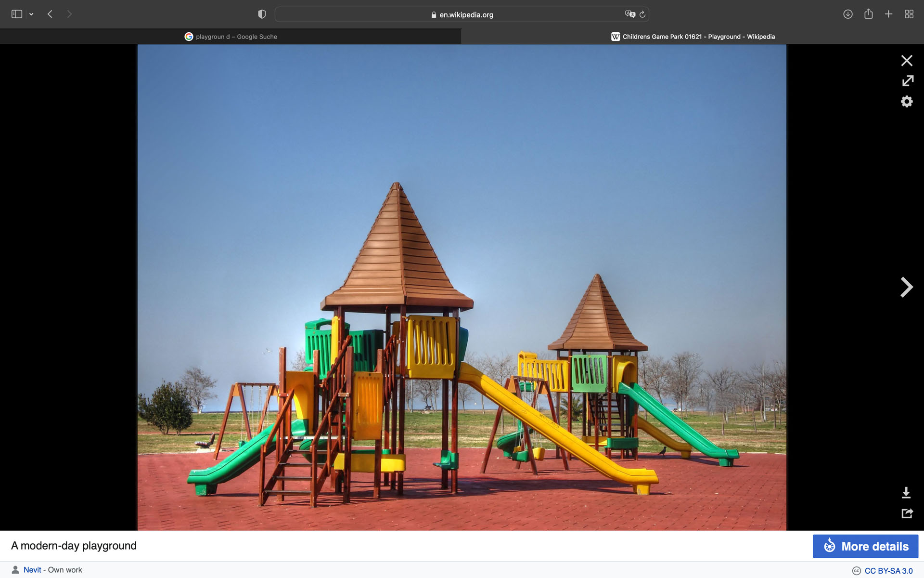This screenshot has width=924, height=578.
Task: Go forward to next page
Action: tap(69, 14)
